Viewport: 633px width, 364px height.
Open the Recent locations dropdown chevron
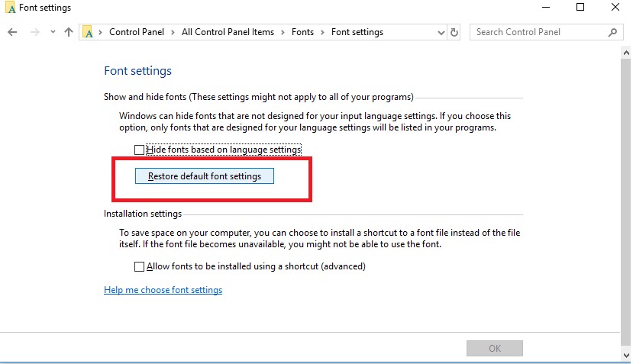click(53, 32)
